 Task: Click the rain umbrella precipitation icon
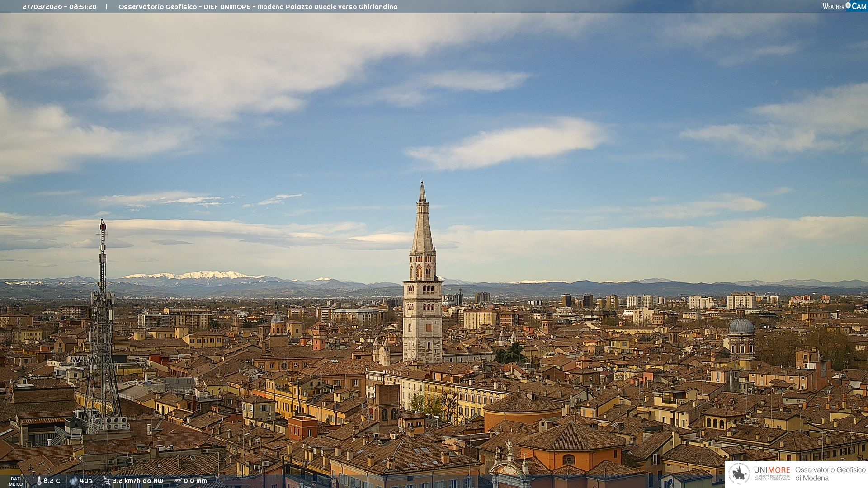coord(178,481)
